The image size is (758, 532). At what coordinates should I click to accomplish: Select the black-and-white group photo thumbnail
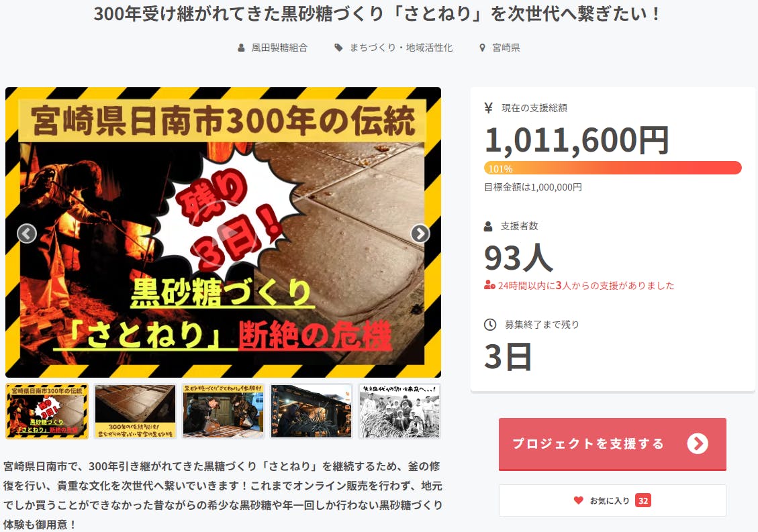point(399,411)
